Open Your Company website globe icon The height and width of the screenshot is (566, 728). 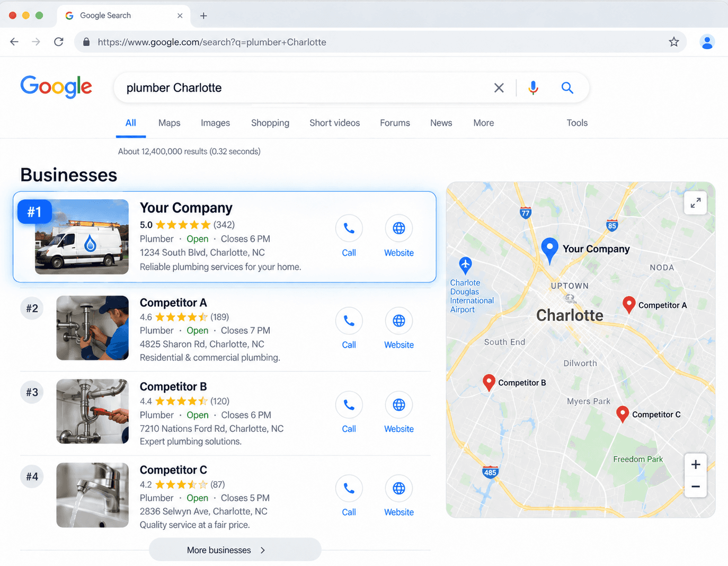coord(399,228)
